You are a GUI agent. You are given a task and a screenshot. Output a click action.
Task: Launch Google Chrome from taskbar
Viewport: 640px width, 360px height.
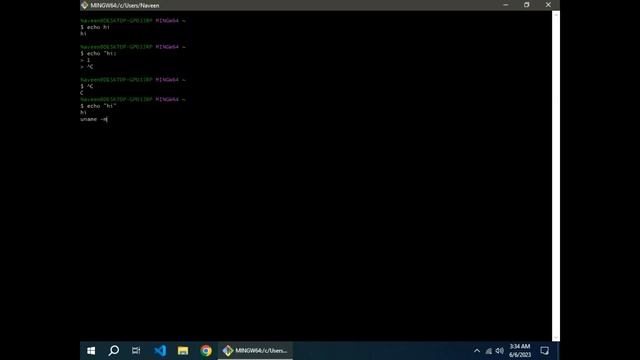206,351
